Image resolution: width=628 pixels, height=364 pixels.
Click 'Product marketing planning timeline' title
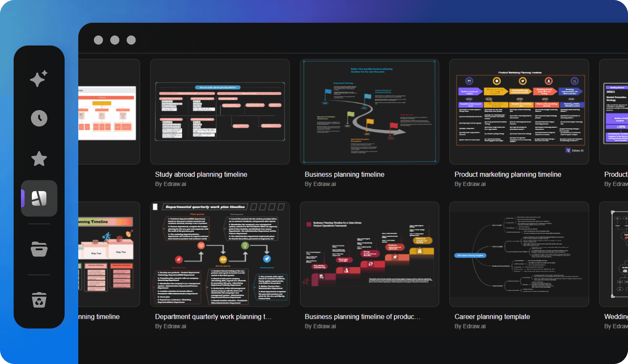tap(508, 174)
